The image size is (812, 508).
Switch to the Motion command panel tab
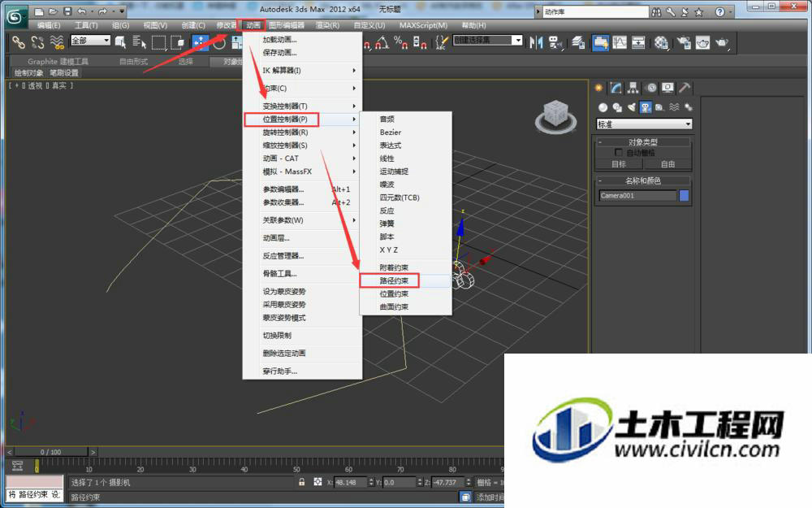651,88
